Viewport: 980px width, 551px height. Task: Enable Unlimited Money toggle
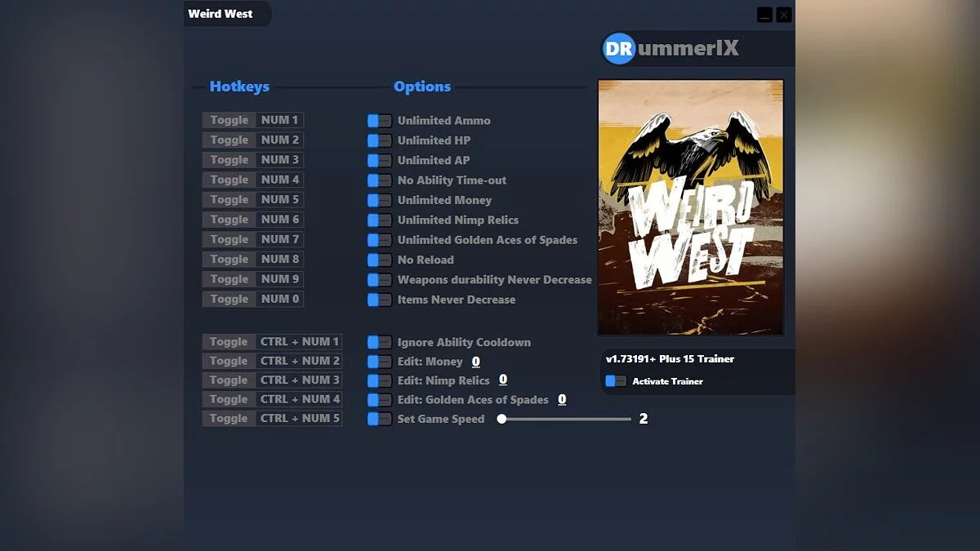click(x=379, y=200)
